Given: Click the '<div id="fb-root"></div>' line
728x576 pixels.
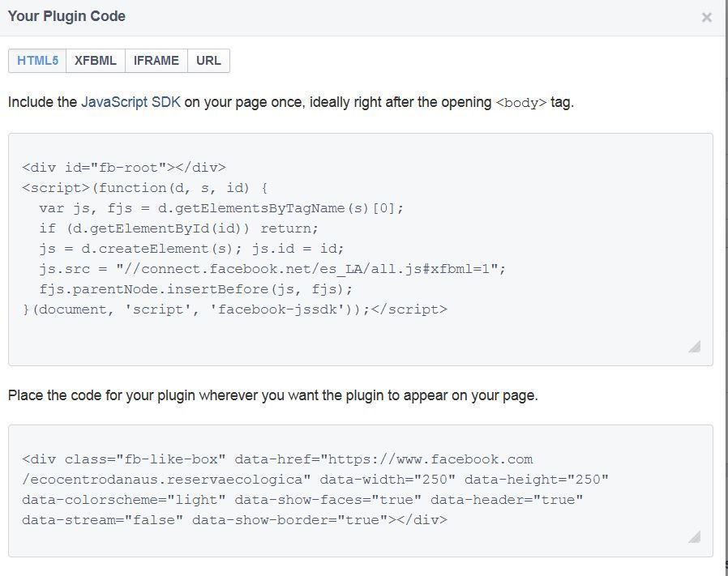Looking at the screenshot, I should (x=124, y=168).
